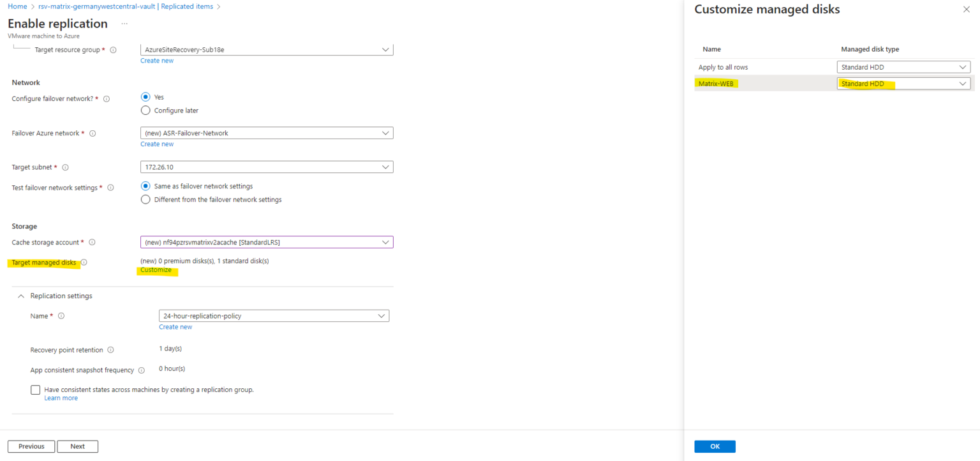Click the info icon beside Recovery point retention
Screen dimensions: 980x461
click(110, 349)
